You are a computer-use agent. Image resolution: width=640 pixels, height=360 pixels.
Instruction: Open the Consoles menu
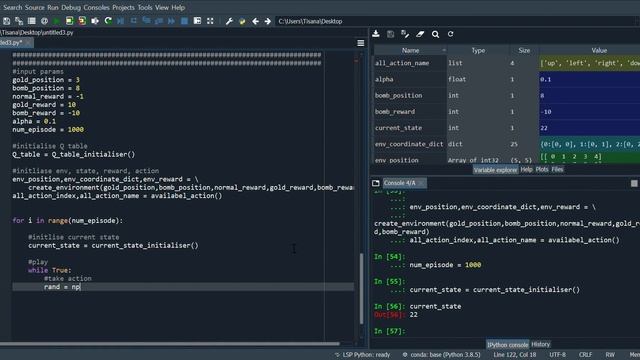coord(96,7)
